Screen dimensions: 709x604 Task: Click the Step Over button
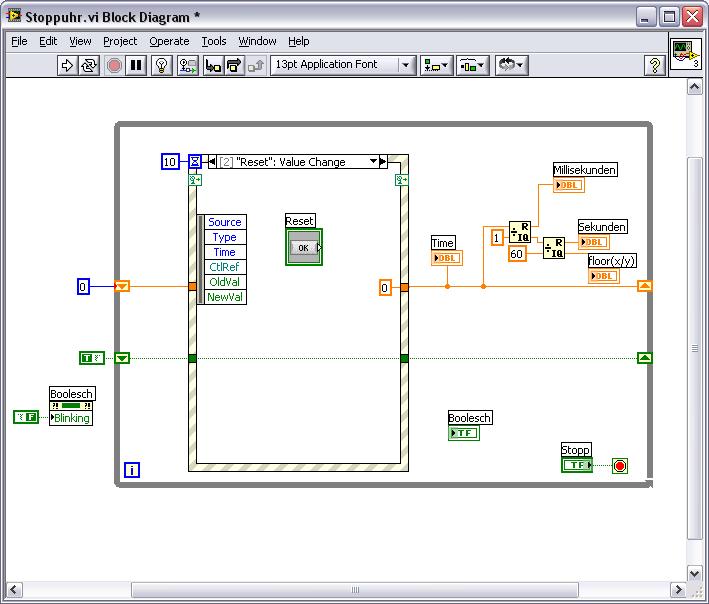[234, 65]
